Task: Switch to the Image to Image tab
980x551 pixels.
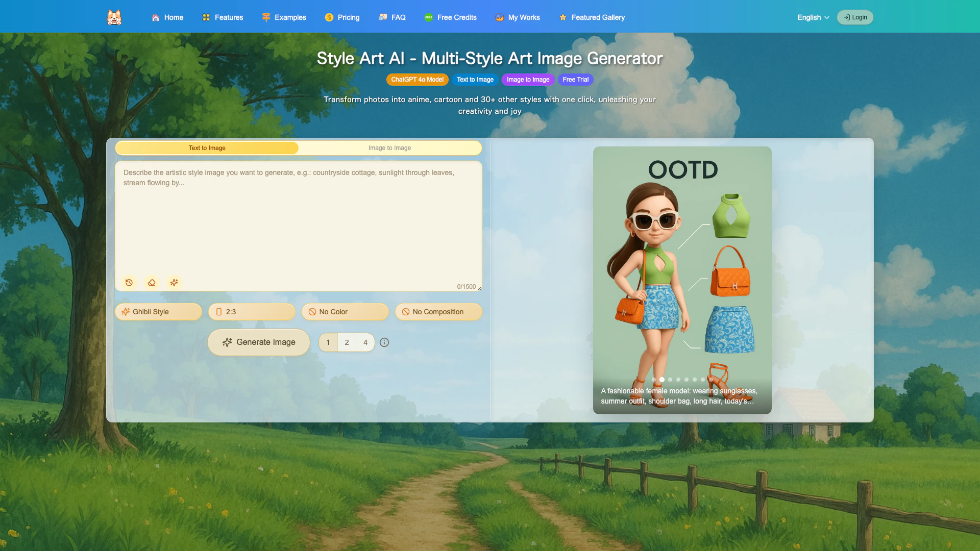Action: [389, 148]
